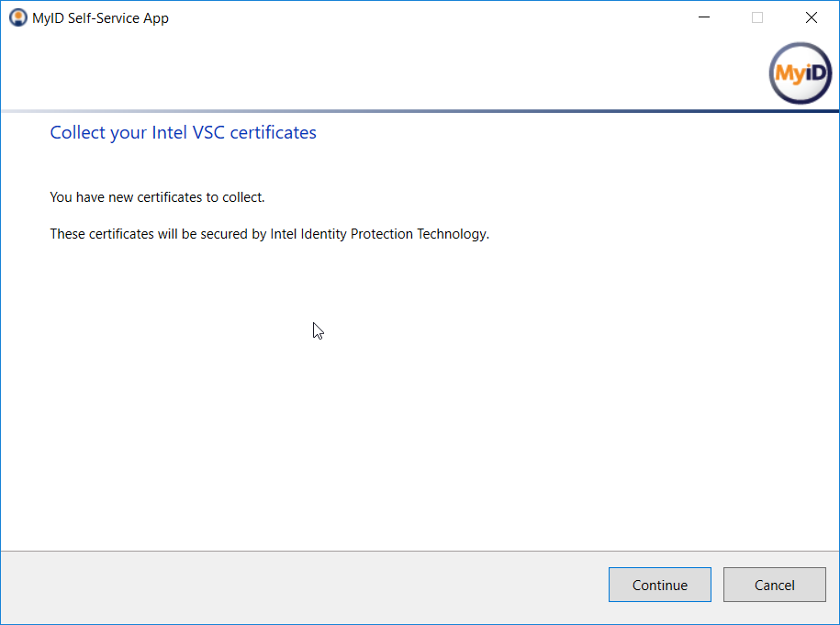The image size is (840, 625).
Task: Click the greyed-out maximize window button
Action: (x=757, y=17)
